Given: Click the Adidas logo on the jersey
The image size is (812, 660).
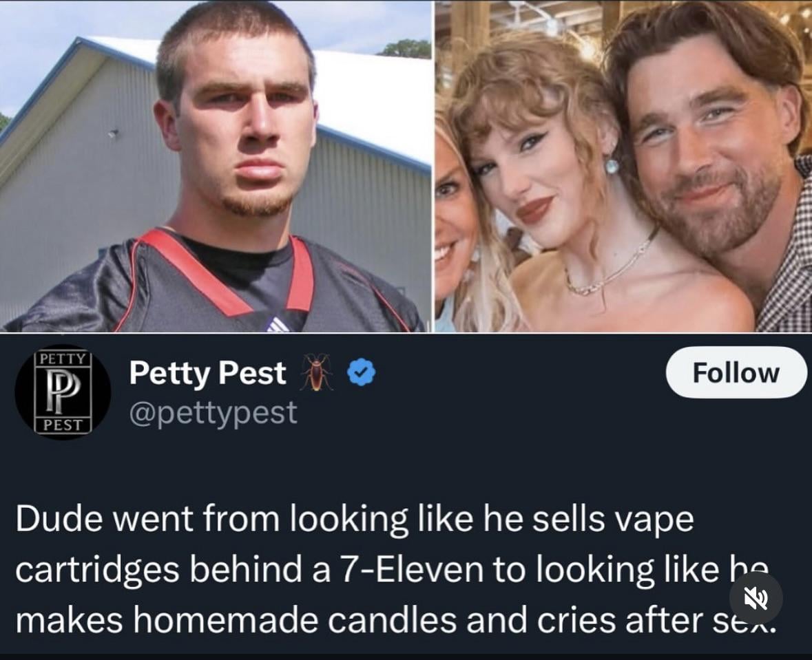Looking at the screenshot, I should (x=278, y=324).
